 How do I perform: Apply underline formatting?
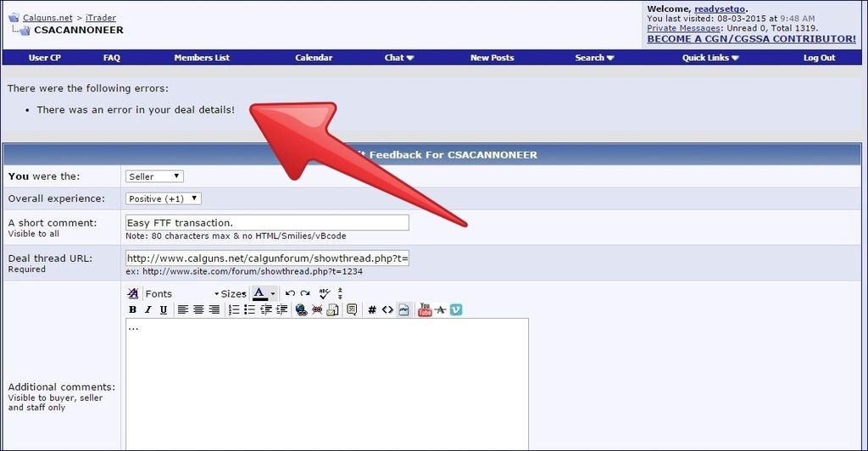click(x=164, y=310)
